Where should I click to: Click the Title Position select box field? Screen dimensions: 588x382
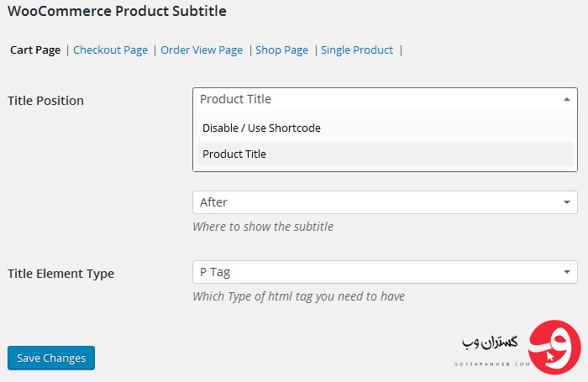pyautogui.click(x=385, y=99)
